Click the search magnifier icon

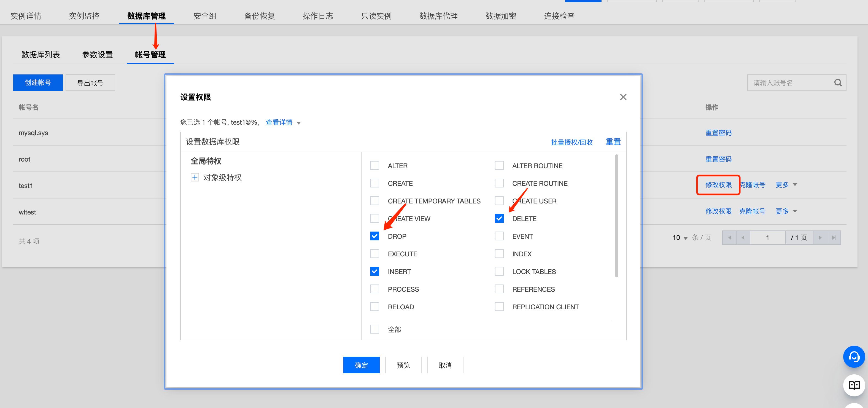[x=838, y=83]
